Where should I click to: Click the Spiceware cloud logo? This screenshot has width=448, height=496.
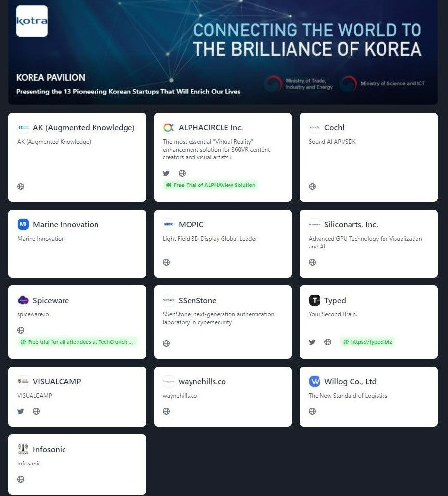pos(23,300)
